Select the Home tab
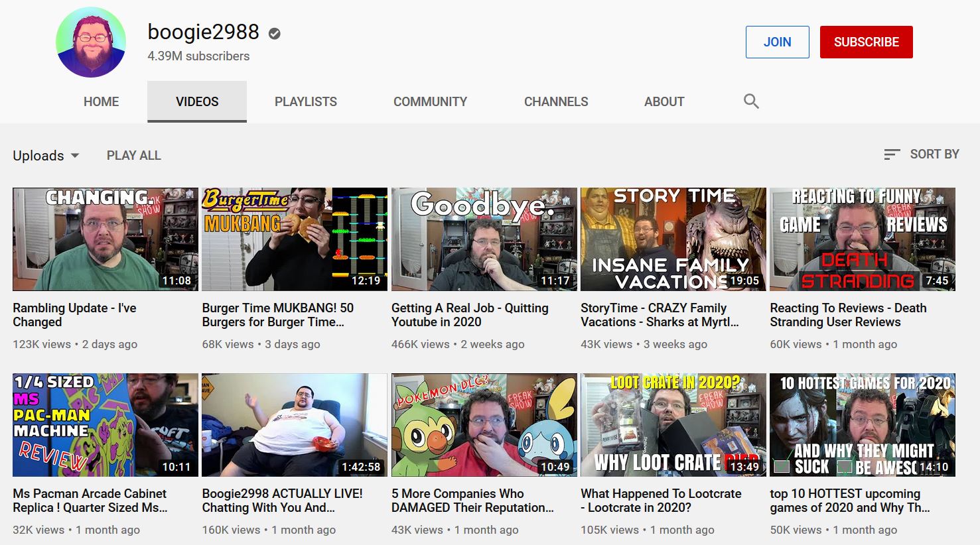Screen dimensions: 980x545 pyautogui.click(x=101, y=101)
